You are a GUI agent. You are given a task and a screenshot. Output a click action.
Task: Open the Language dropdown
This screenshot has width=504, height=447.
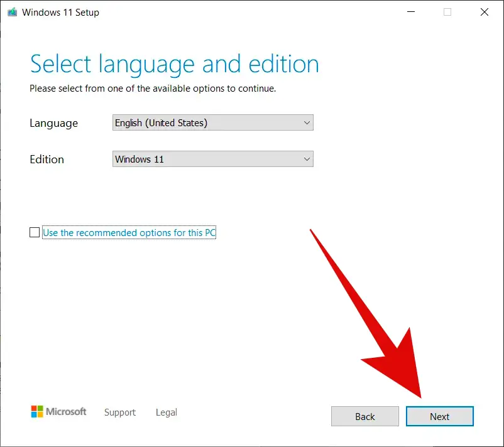pyautogui.click(x=213, y=122)
